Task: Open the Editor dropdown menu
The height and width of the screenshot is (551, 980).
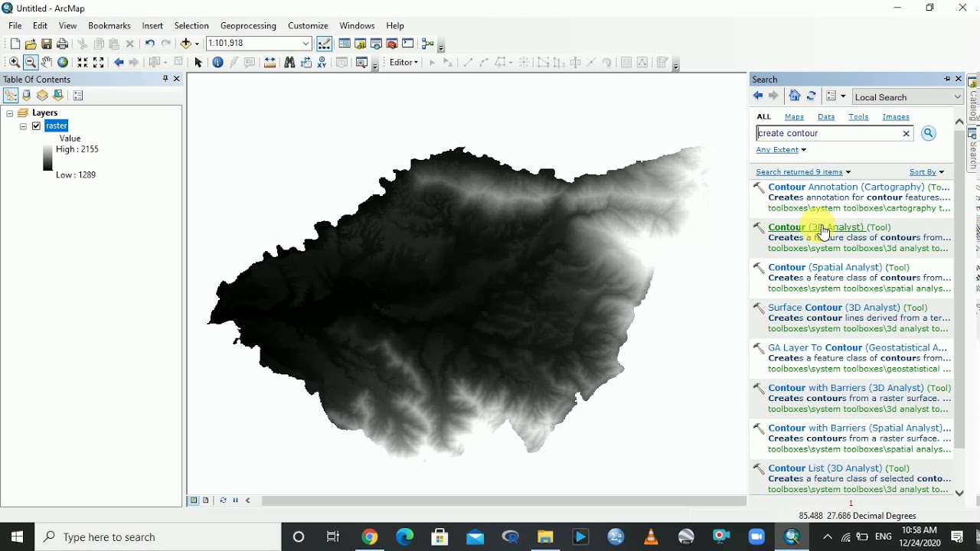Action: point(403,63)
